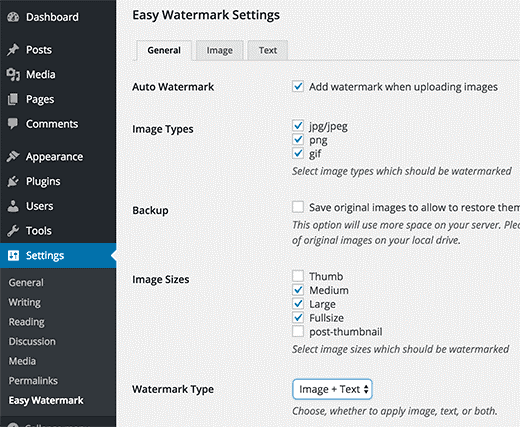Click the Pages stacked-sheets icon
The width and height of the screenshot is (520, 427).
(x=13, y=99)
